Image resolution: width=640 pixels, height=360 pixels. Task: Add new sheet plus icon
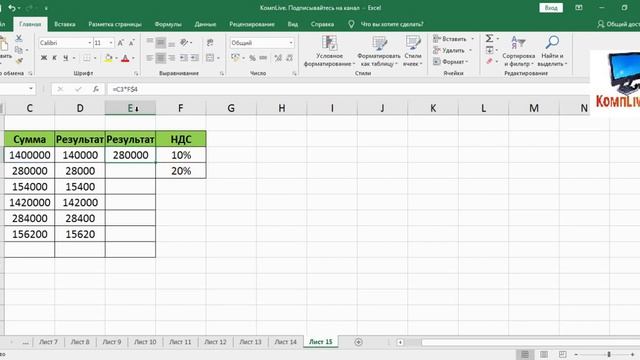358,342
